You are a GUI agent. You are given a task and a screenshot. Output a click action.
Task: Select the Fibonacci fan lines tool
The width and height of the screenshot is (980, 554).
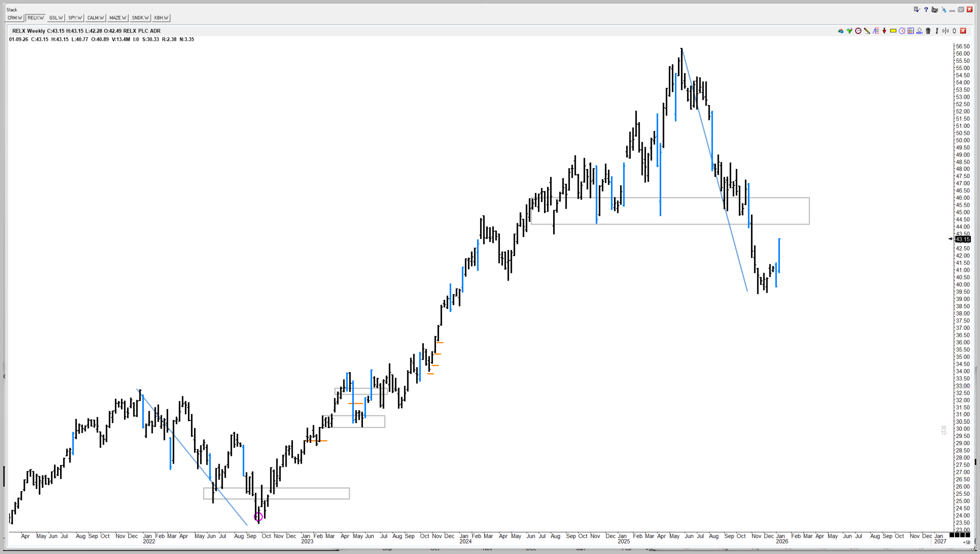pyautogui.click(x=876, y=31)
